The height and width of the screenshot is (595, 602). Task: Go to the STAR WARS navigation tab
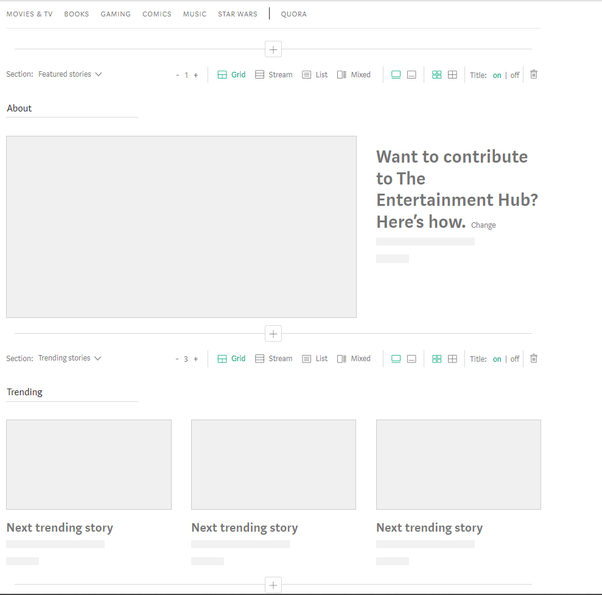coord(238,14)
